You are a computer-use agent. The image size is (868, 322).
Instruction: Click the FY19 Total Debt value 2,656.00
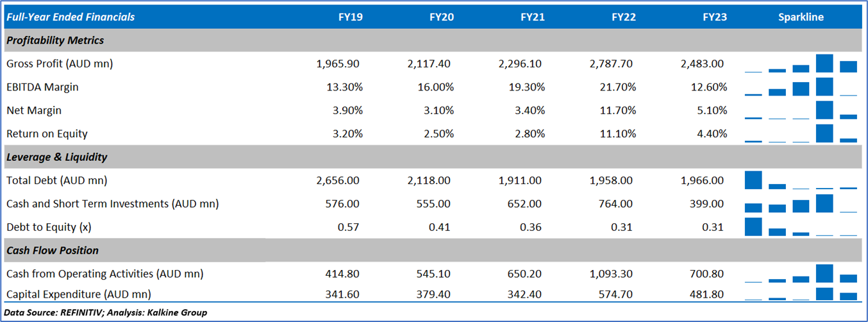tap(338, 180)
